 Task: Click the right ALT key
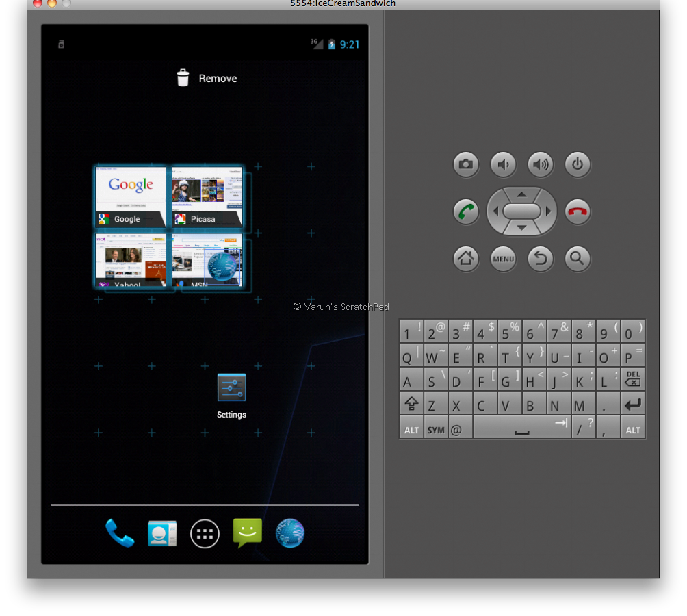tap(633, 427)
